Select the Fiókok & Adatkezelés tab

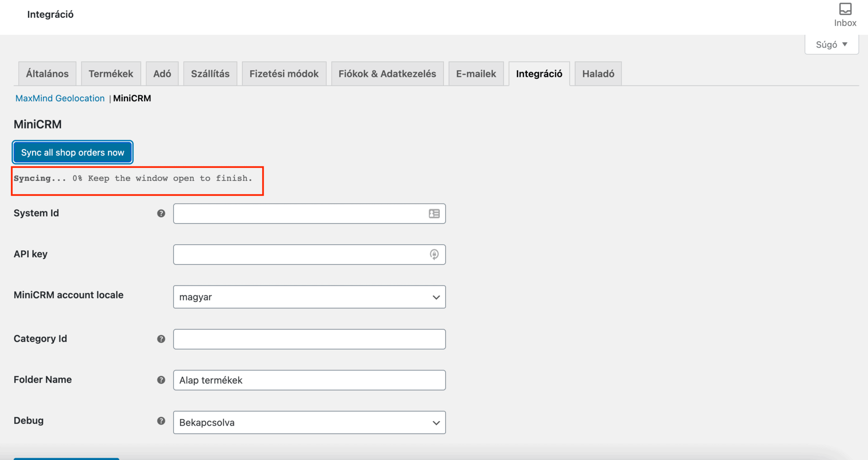point(387,74)
